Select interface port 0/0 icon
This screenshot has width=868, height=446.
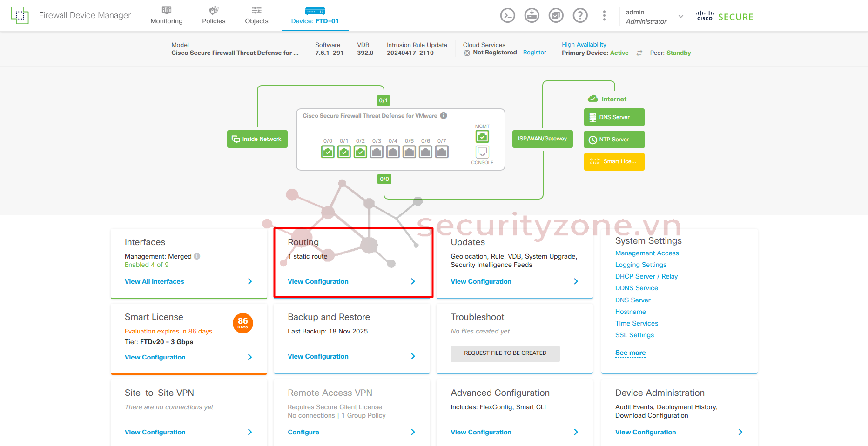point(328,152)
